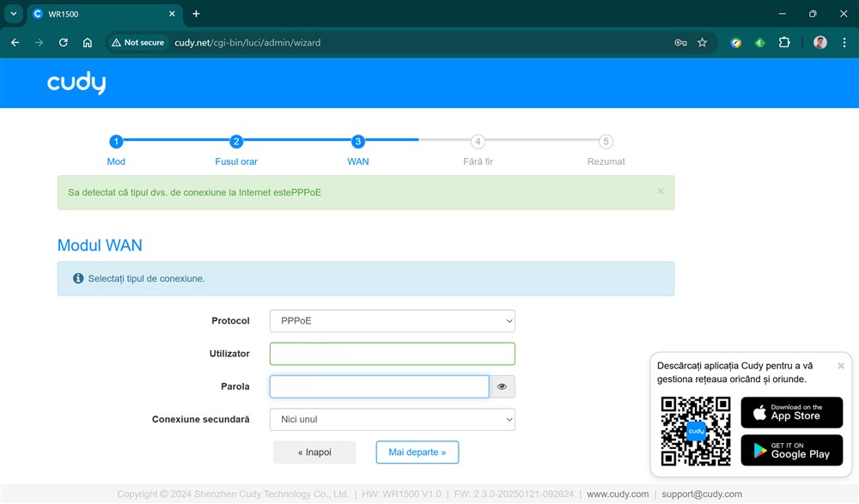Close the Cudy app download popup

(x=840, y=366)
